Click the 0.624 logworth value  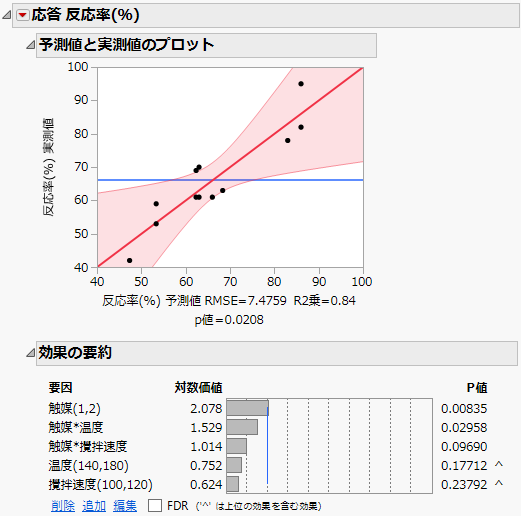coord(206,484)
